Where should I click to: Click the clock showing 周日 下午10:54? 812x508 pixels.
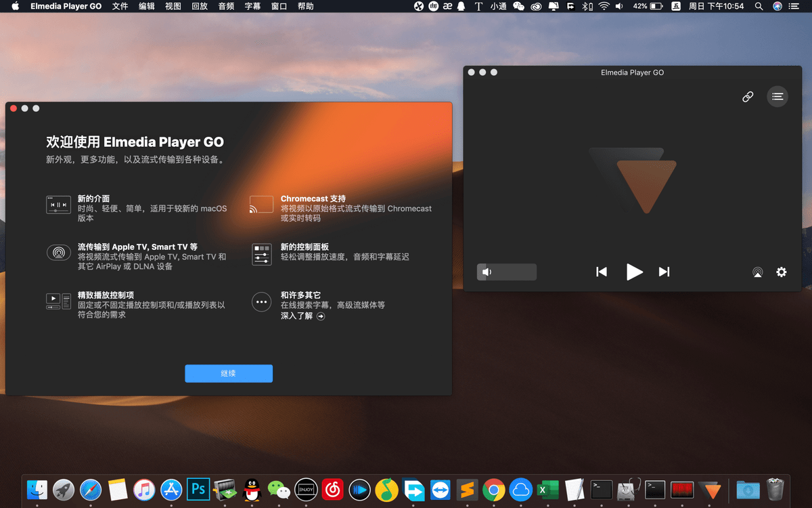716,6
